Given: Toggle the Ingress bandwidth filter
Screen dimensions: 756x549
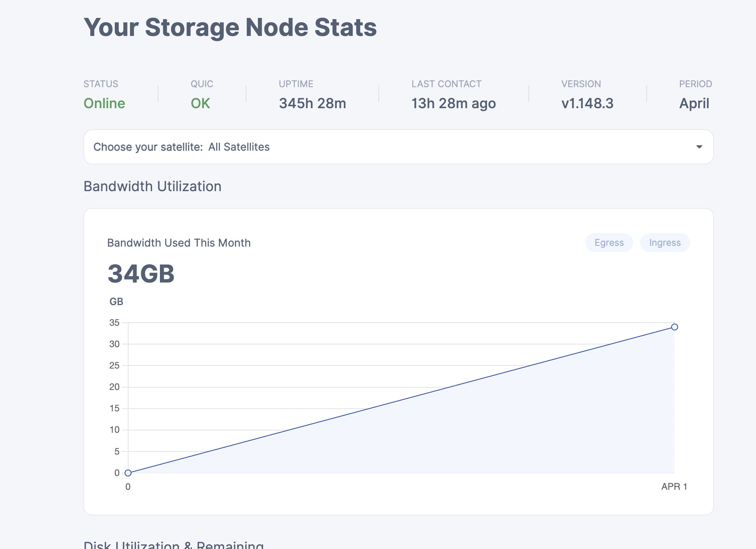Looking at the screenshot, I should (665, 243).
